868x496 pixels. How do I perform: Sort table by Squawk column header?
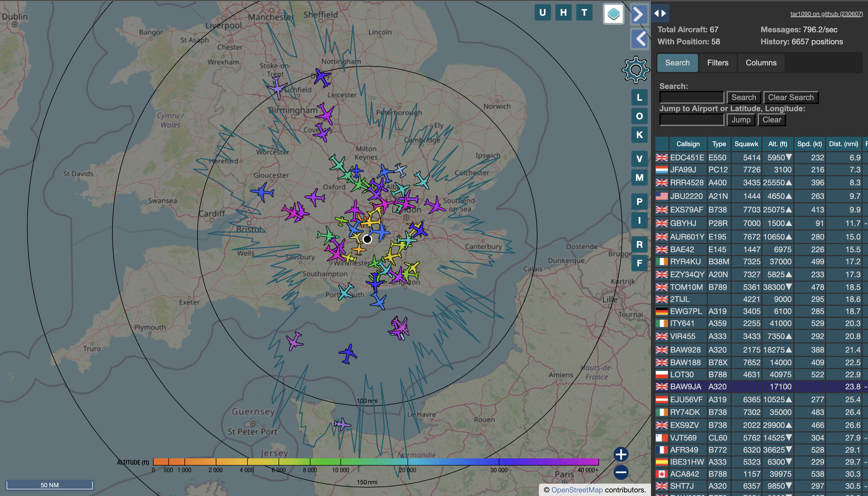click(x=746, y=144)
